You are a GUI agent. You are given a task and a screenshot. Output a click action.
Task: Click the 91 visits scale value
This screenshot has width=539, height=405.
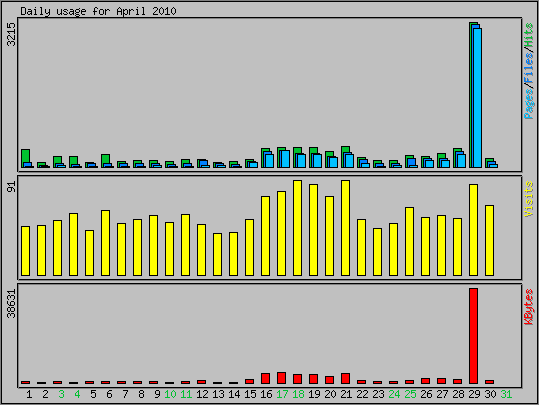[11, 187]
